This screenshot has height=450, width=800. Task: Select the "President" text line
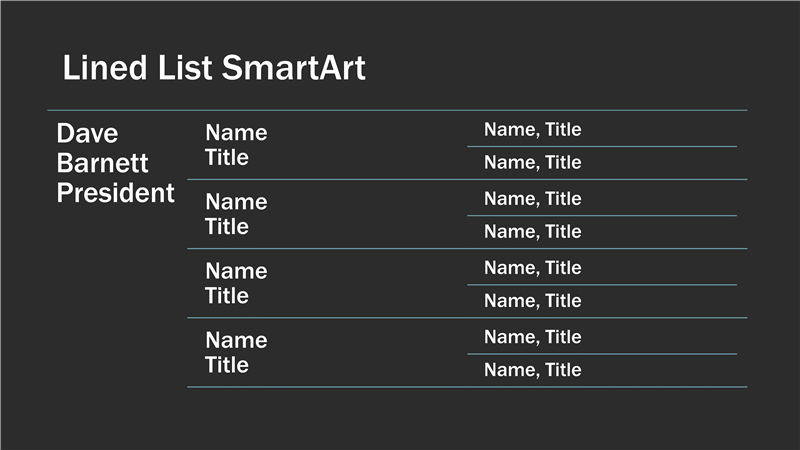tap(116, 193)
